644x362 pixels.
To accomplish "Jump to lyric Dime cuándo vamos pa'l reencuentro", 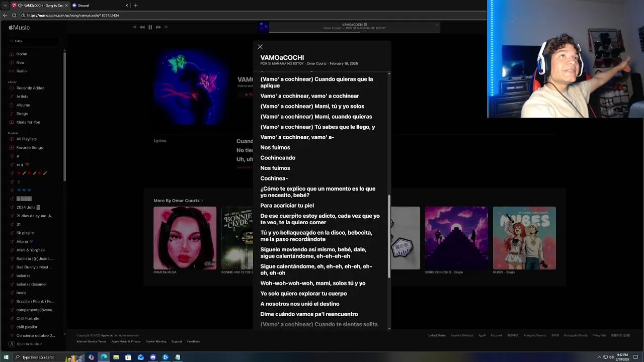I will click(309, 314).
